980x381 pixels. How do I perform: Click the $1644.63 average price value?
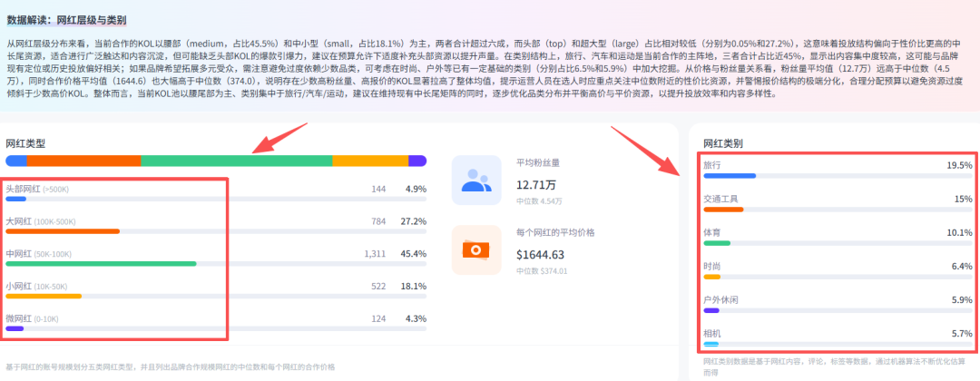(541, 255)
